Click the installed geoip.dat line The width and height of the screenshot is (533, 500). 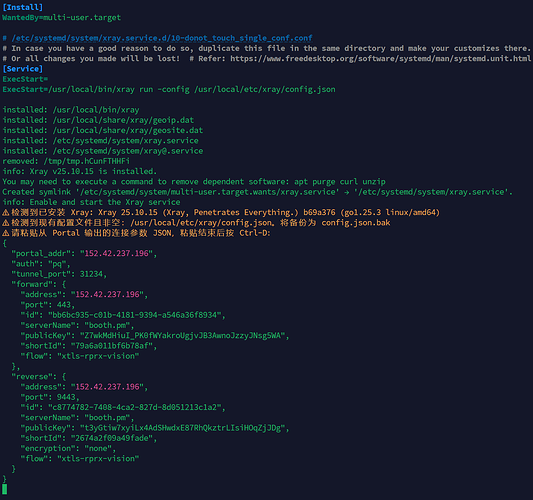click(98, 120)
